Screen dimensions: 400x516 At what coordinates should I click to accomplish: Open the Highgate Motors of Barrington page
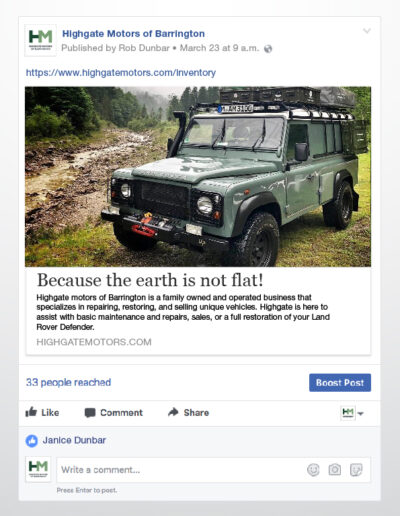tap(133, 34)
